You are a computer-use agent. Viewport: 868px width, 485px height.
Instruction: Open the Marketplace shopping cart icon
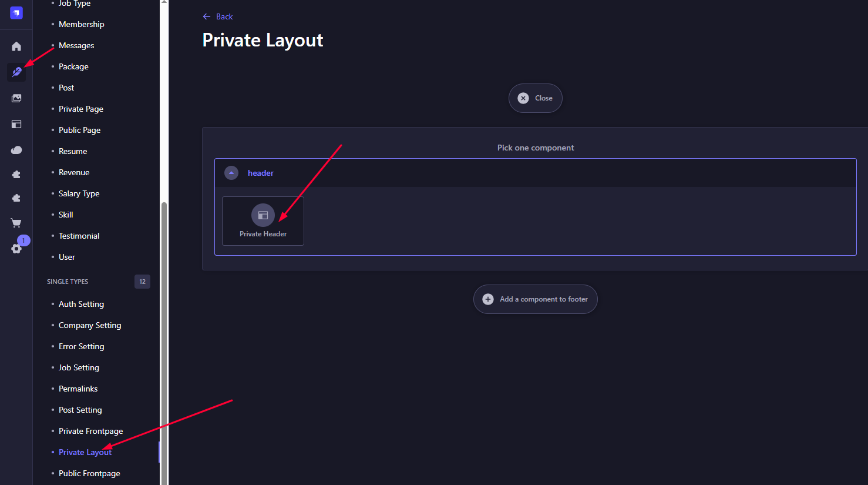pos(16,223)
